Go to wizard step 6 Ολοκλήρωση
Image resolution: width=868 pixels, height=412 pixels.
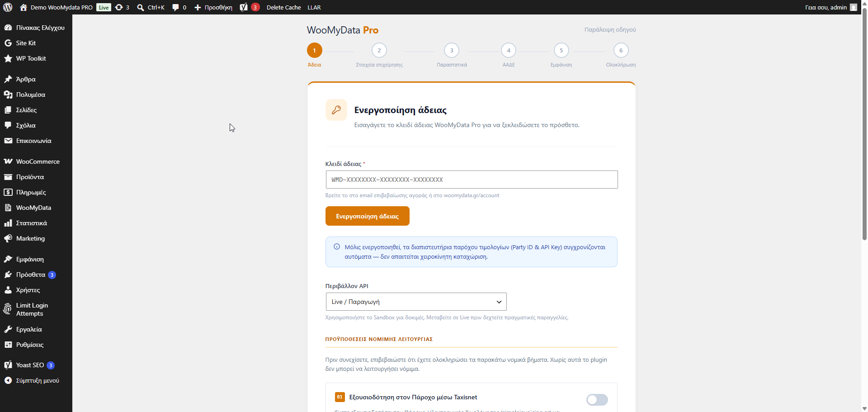pyautogui.click(x=621, y=50)
